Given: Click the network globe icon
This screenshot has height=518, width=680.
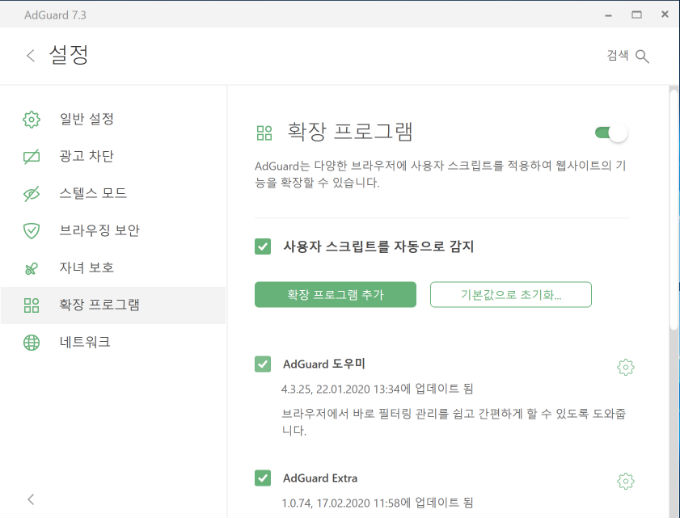Looking at the screenshot, I should click(31, 343).
